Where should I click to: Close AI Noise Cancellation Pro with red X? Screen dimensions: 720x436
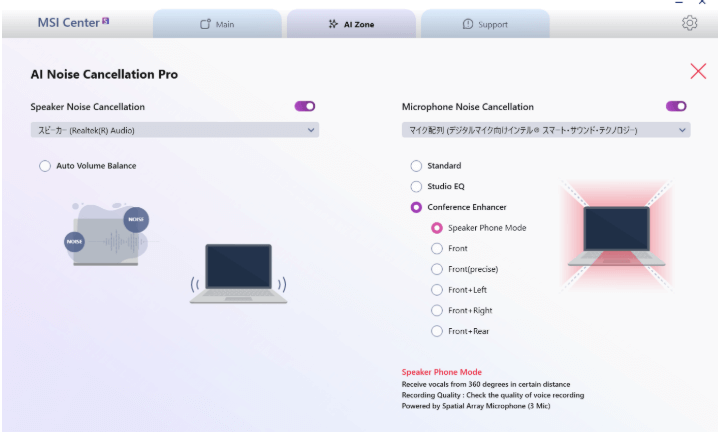pyautogui.click(x=698, y=71)
